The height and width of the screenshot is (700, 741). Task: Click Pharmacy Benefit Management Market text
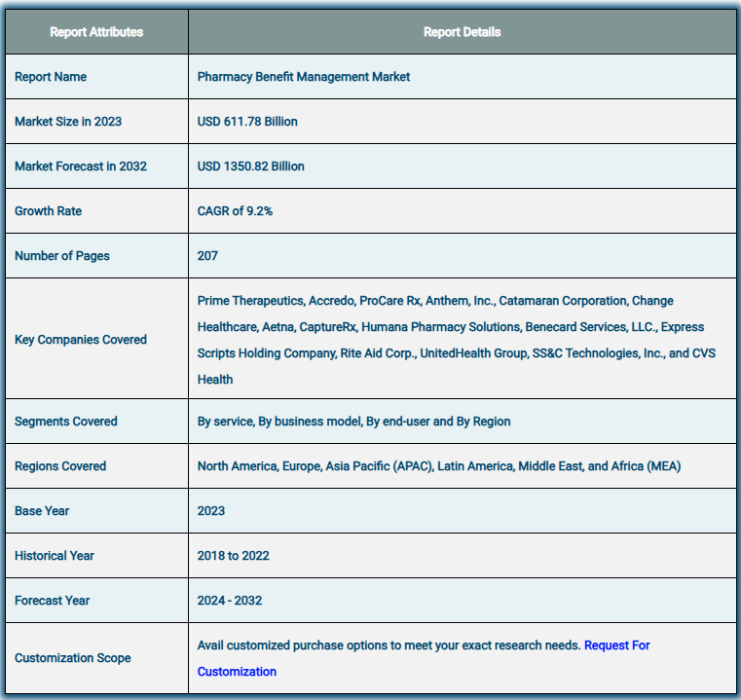tap(304, 77)
